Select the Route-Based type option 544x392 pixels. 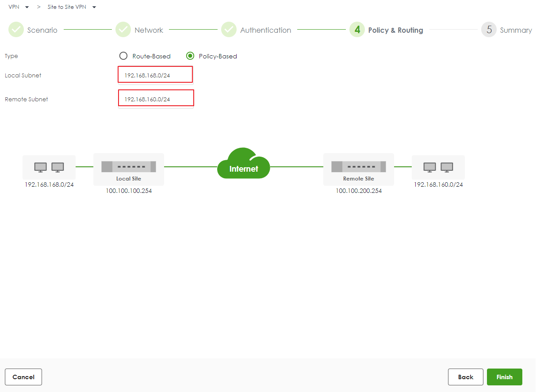tap(123, 56)
